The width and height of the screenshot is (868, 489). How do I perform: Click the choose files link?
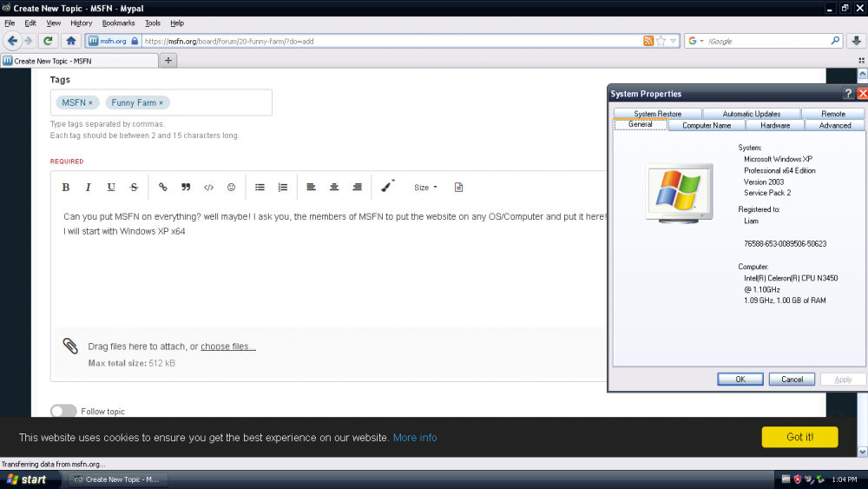228,347
